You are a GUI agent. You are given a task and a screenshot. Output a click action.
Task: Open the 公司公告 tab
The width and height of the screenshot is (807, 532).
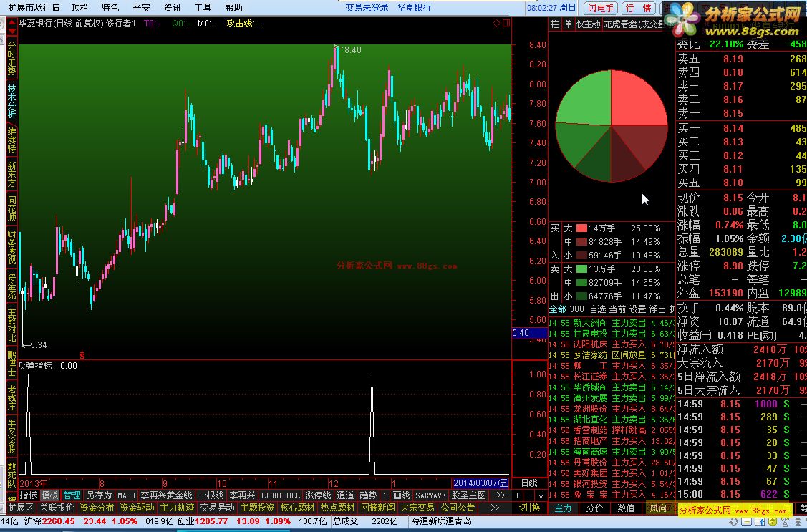click(458, 508)
